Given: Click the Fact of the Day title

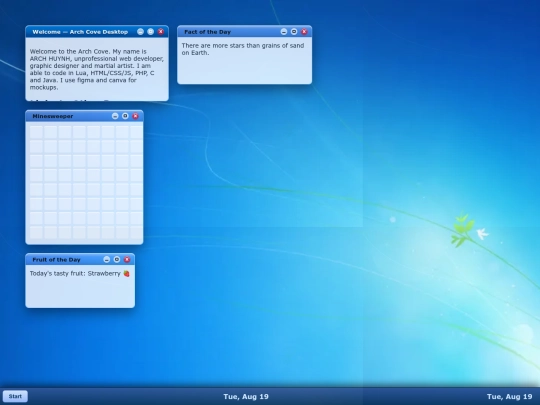Looking at the screenshot, I should pyautogui.click(x=207, y=32).
